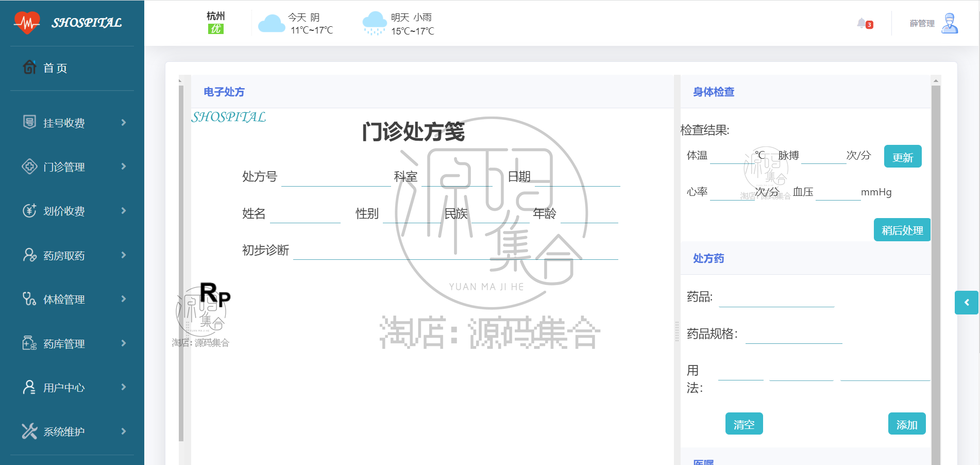Expand the 挂号收费 menu chevron

tap(124, 122)
